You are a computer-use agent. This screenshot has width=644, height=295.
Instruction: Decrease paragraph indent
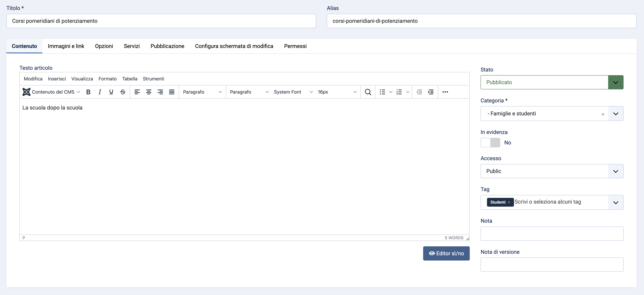[x=419, y=92]
